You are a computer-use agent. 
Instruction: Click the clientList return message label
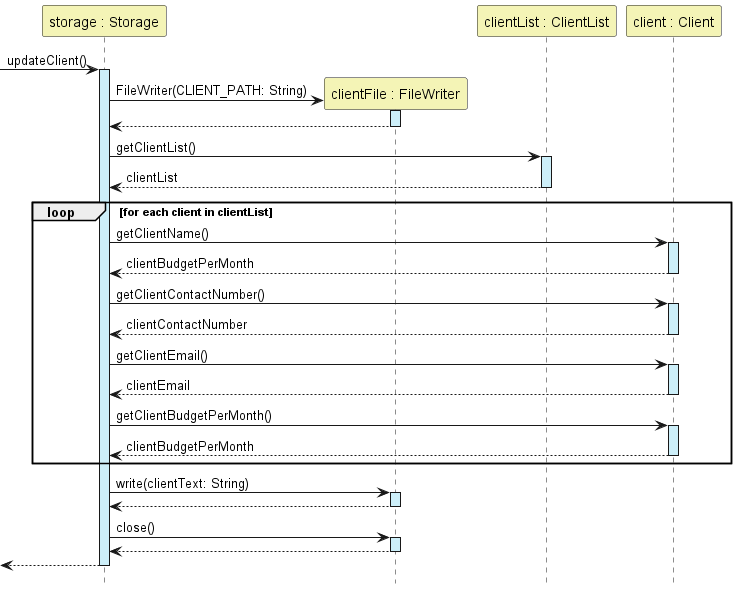click(152, 177)
